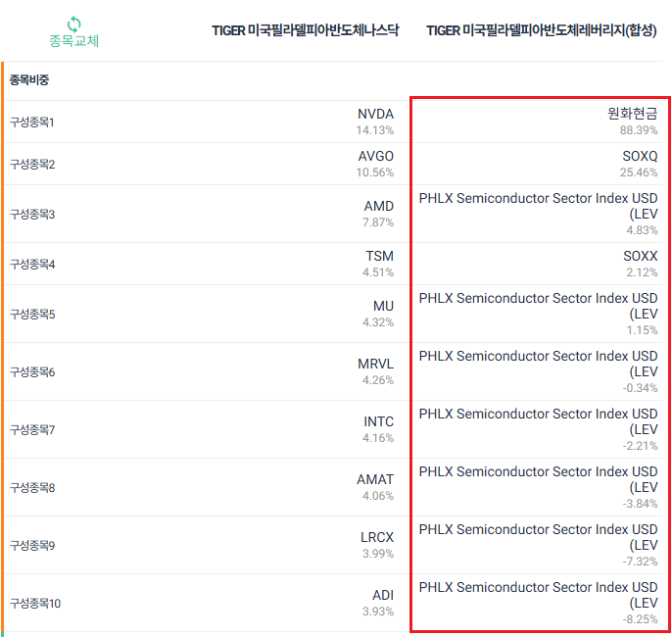
Task: Select the PHLX index holding above -2.21%
Action: click(x=539, y=421)
